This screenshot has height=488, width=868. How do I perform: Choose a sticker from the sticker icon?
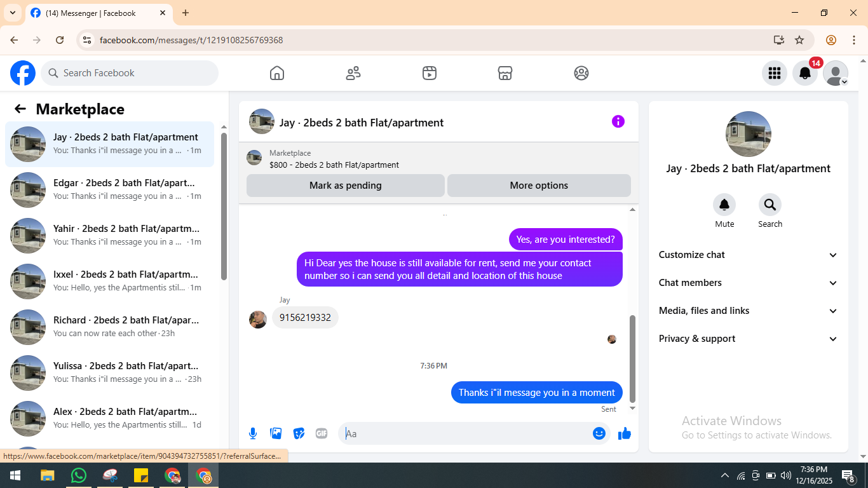[299, 433]
